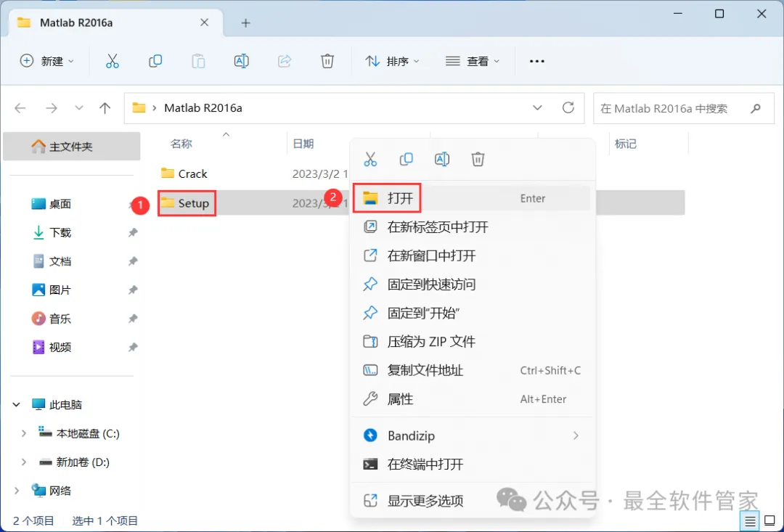Unpin 图片 from quick access
The height and width of the screenshot is (532, 784).
tap(133, 290)
